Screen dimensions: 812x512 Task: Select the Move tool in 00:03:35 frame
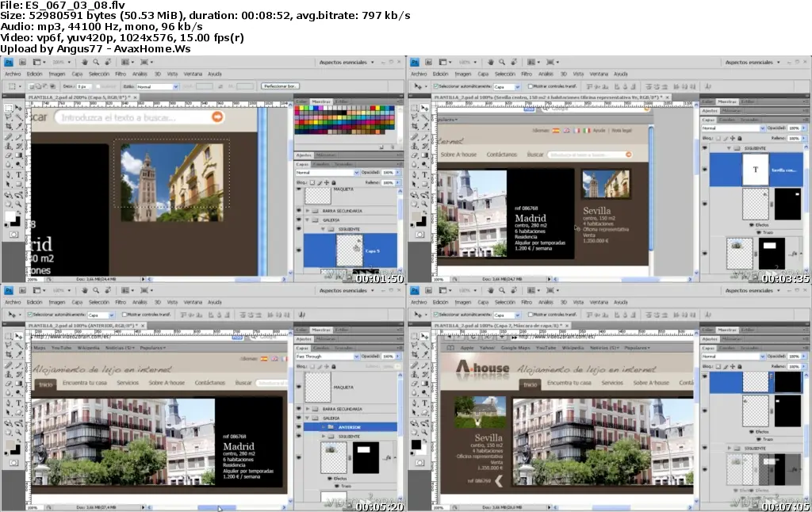pyautogui.click(x=425, y=108)
